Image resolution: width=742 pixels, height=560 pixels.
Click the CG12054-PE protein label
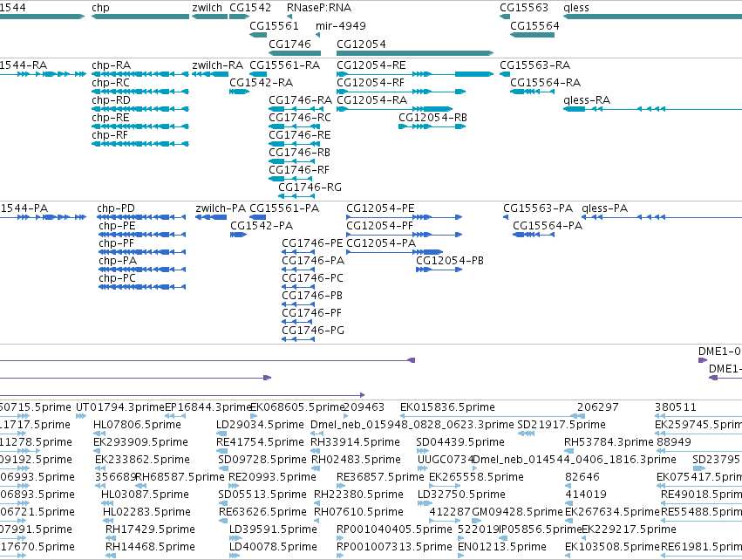click(380, 208)
